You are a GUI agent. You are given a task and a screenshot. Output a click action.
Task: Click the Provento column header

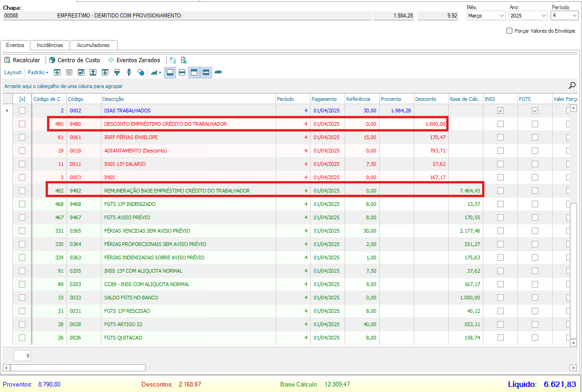click(x=396, y=99)
